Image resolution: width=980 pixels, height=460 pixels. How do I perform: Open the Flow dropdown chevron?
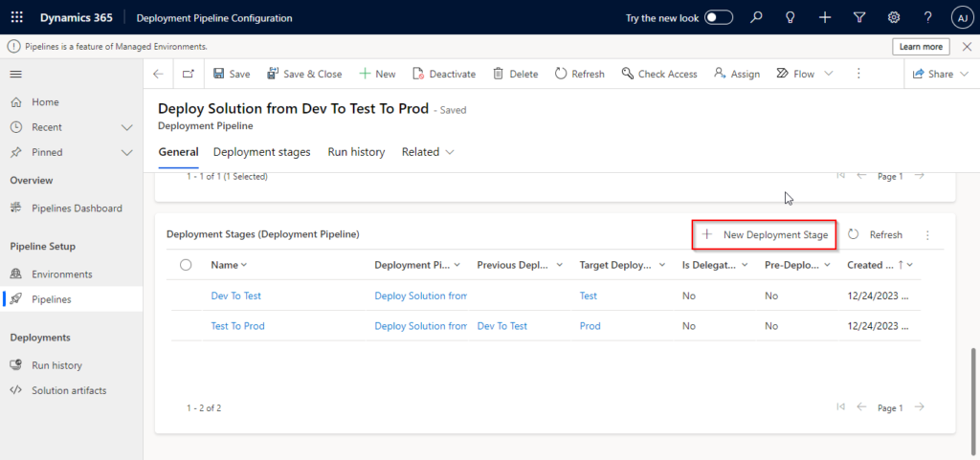tap(828, 74)
